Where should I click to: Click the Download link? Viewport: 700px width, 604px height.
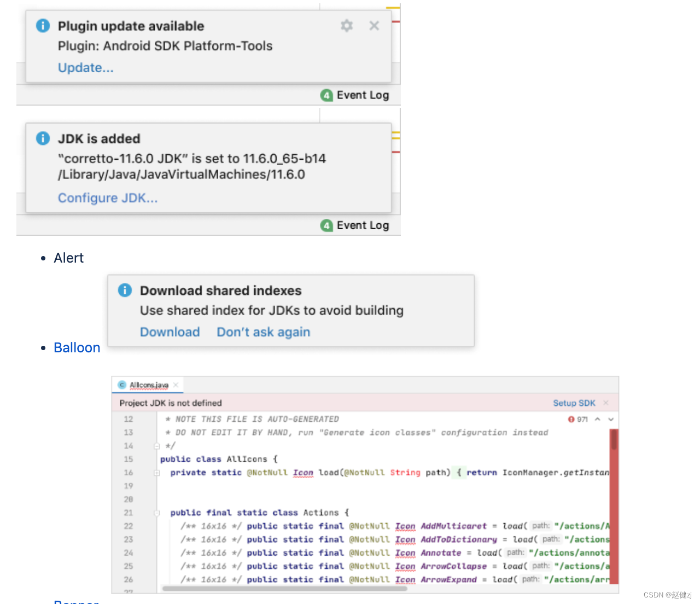[x=170, y=332]
